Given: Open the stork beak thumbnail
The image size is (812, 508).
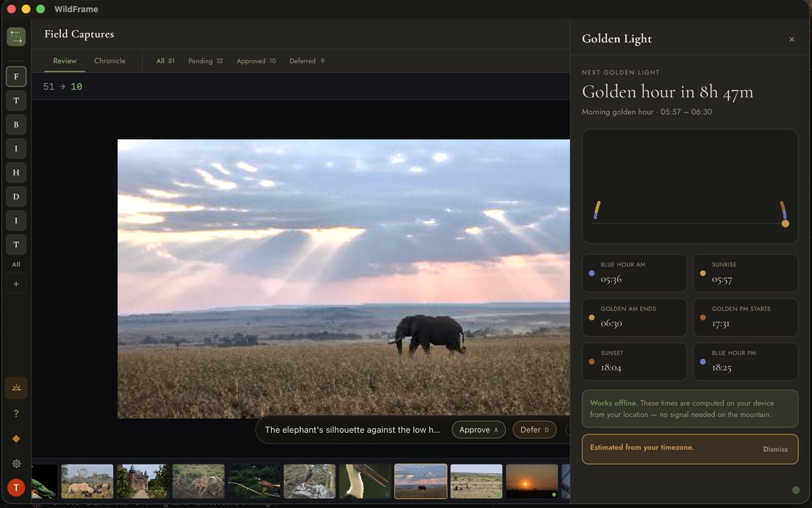Looking at the screenshot, I should click(x=365, y=481).
